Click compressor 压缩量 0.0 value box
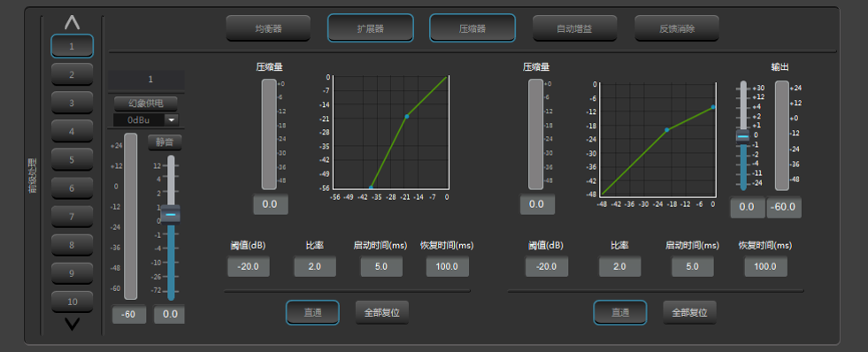 click(x=536, y=204)
